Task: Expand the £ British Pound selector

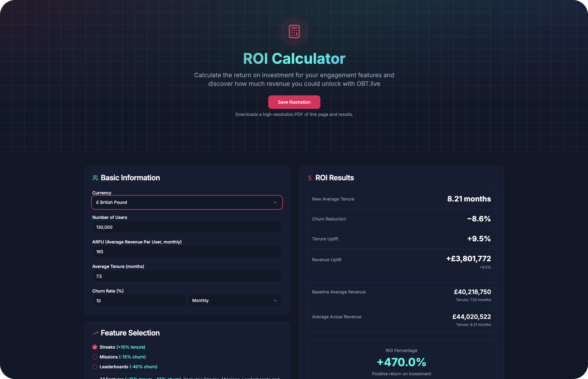Action: [187, 202]
